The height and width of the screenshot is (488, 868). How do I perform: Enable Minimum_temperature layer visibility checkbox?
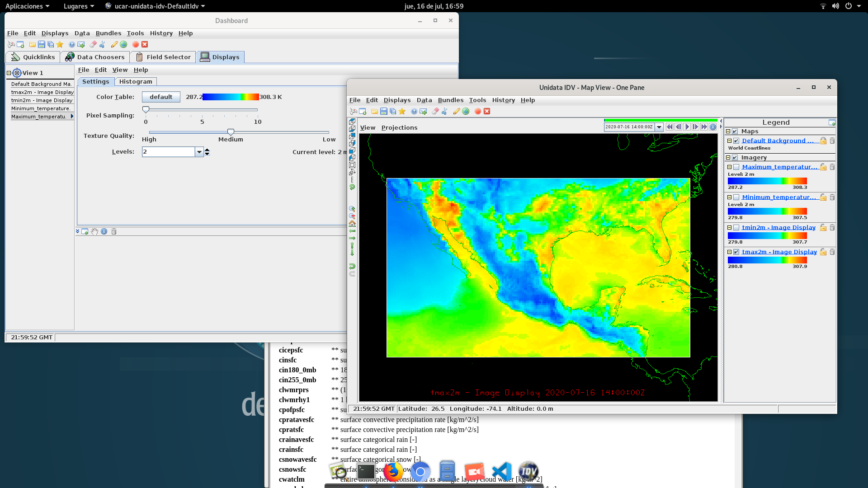point(736,197)
